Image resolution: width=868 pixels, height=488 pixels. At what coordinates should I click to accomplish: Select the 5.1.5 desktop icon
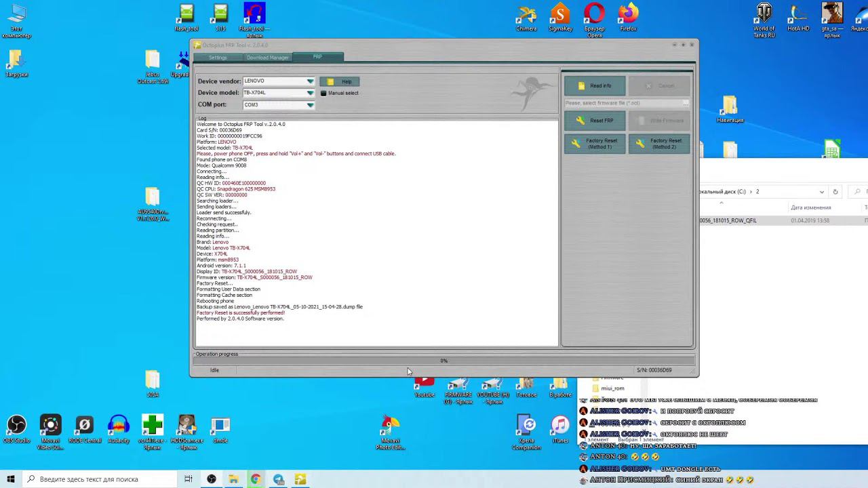point(220,18)
